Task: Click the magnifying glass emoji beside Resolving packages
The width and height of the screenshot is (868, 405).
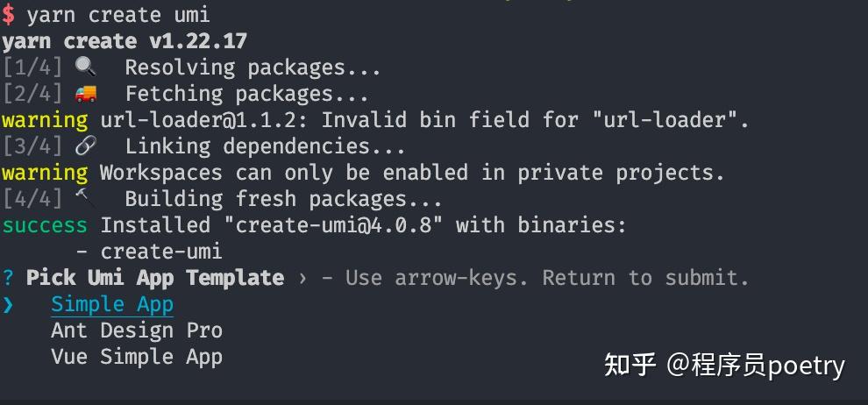Action: 85,67
